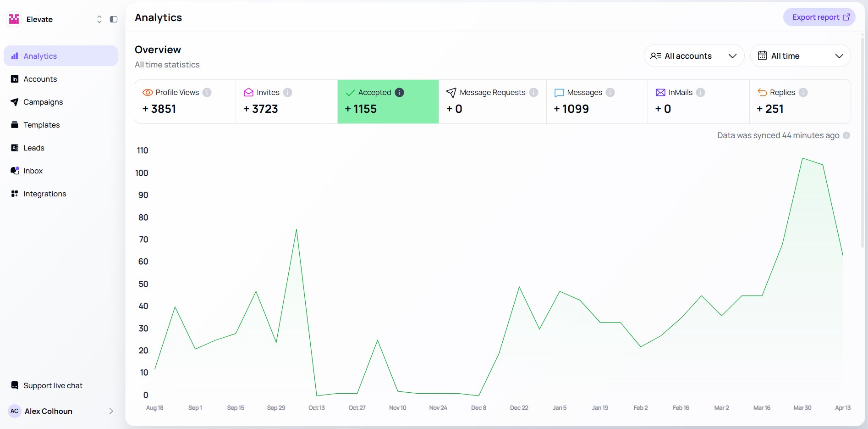Image resolution: width=868 pixels, height=429 pixels.
Task: Open Support live chat
Action: click(x=53, y=385)
